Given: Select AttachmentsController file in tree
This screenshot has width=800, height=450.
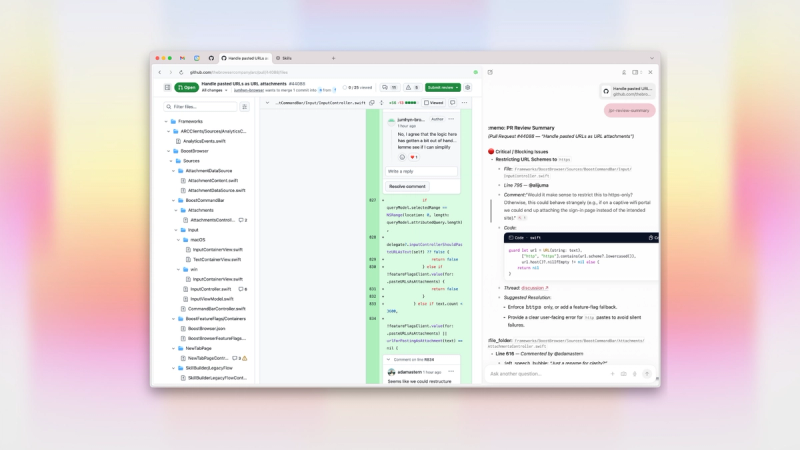Looking at the screenshot, I should pos(212,220).
